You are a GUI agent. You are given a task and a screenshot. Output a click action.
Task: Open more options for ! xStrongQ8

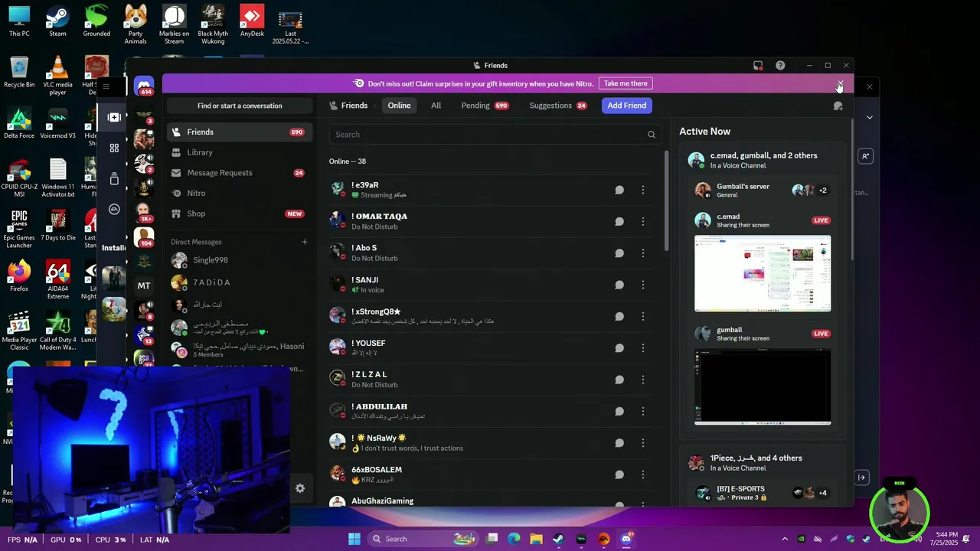click(643, 316)
